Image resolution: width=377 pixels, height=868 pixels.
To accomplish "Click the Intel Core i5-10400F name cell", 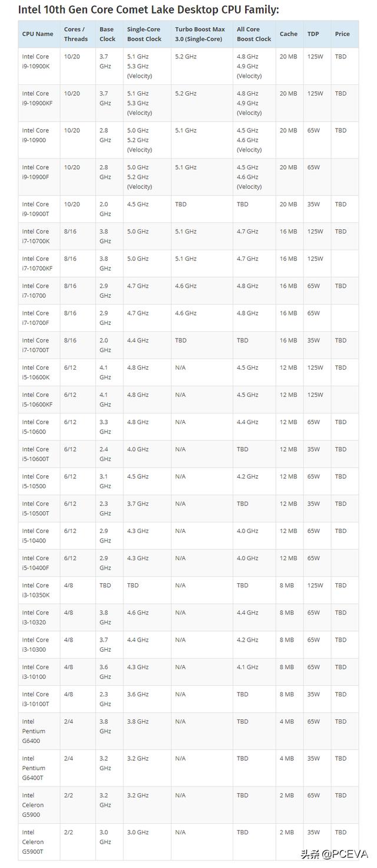I will (36, 563).
